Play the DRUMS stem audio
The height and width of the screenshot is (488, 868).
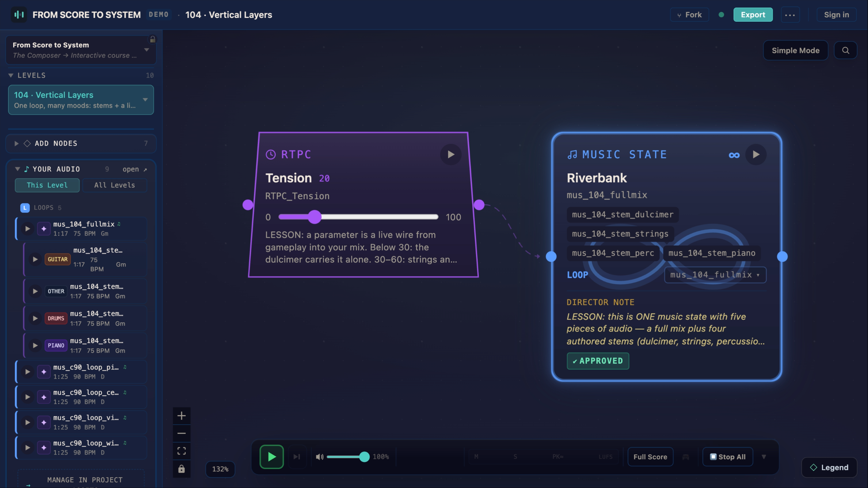coord(35,318)
